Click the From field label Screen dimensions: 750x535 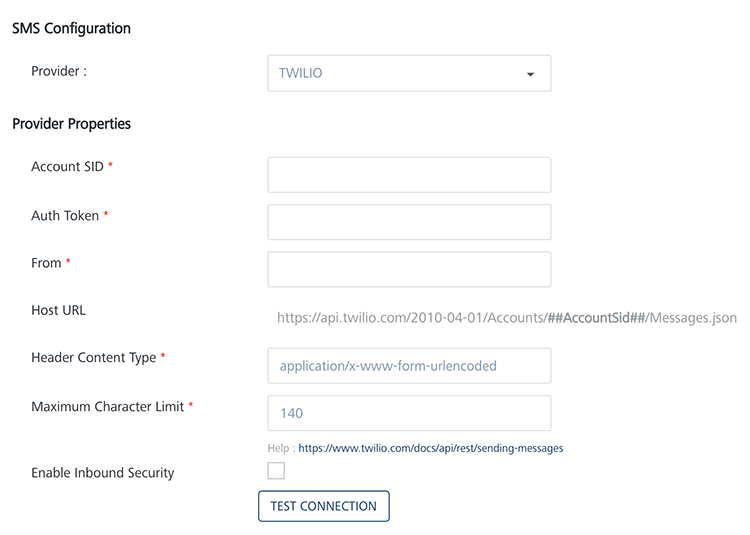click(46, 262)
